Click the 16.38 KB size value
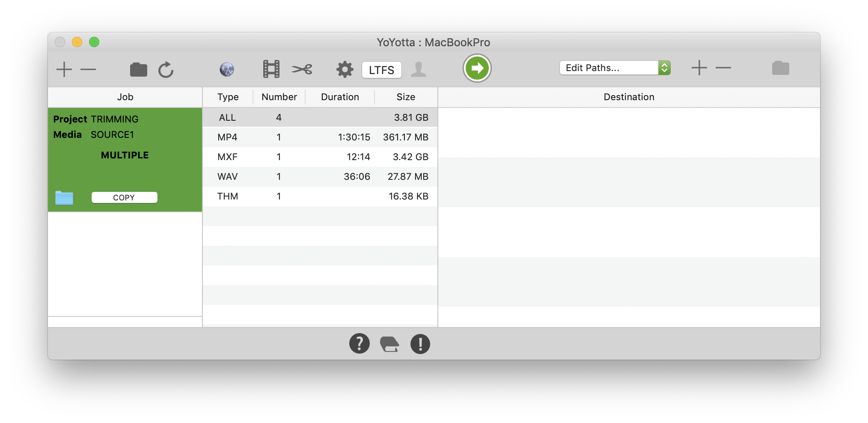The width and height of the screenshot is (868, 423). (x=408, y=197)
